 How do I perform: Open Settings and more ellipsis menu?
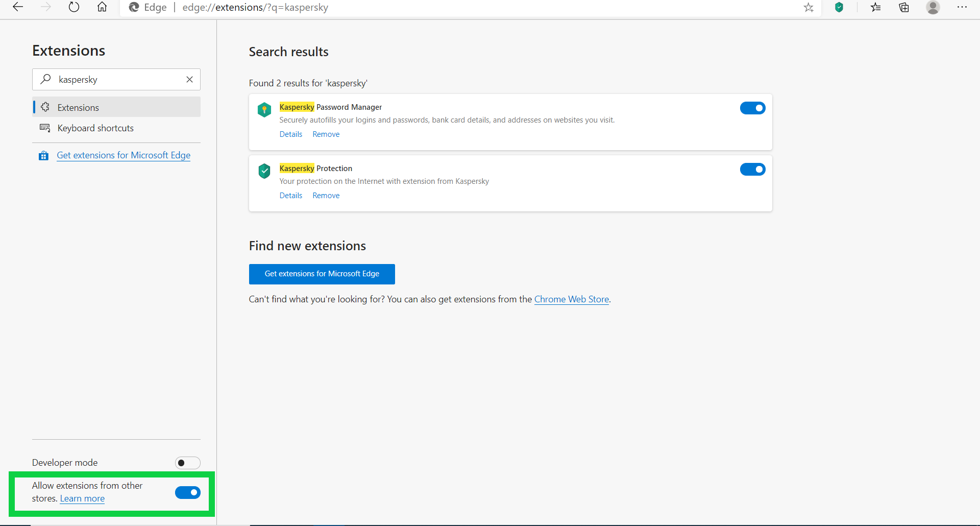pyautogui.click(x=962, y=7)
